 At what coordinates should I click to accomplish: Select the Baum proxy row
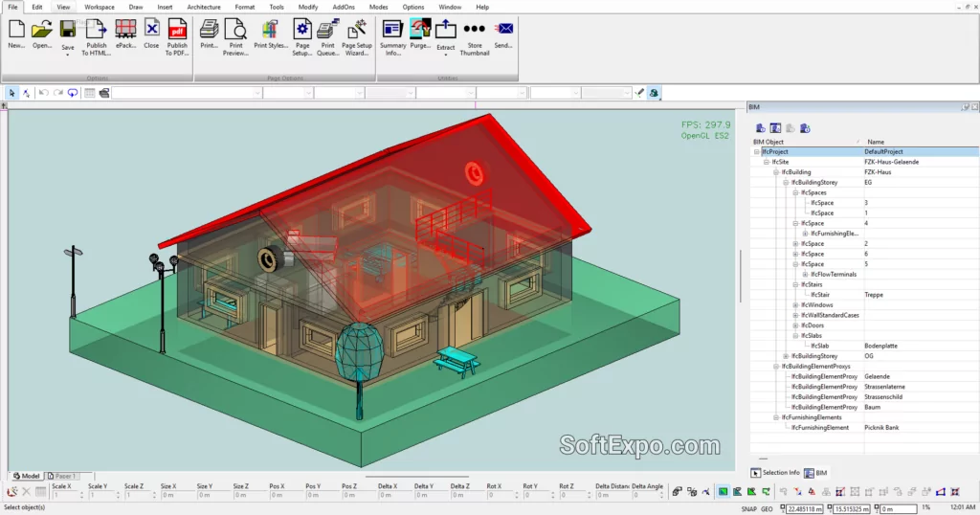click(865, 408)
